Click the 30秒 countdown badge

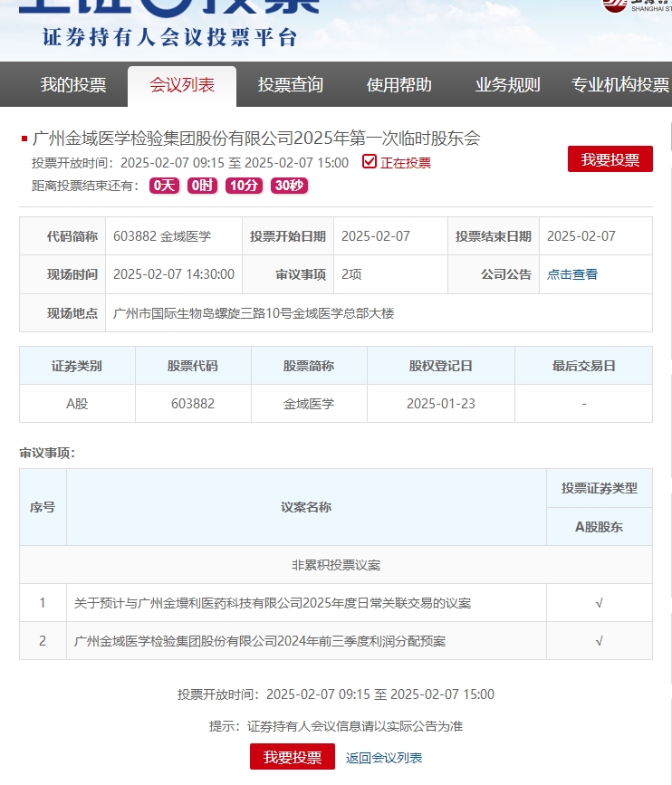pyautogui.click(x=290, y=186)
